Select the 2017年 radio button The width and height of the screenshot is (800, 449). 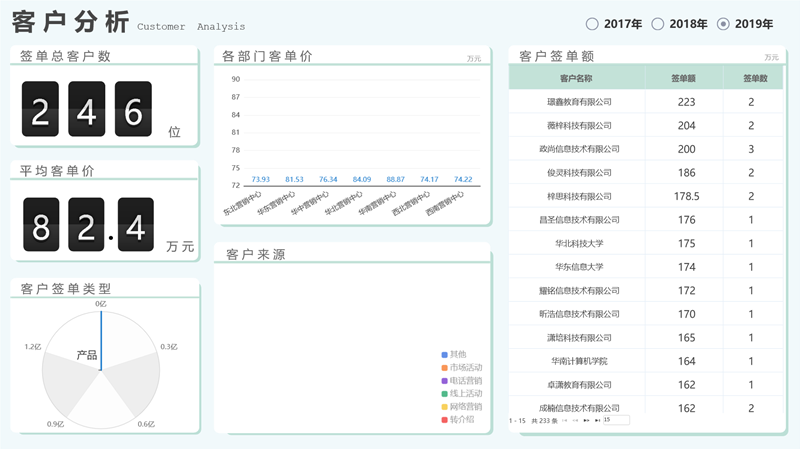coord(592,24)
